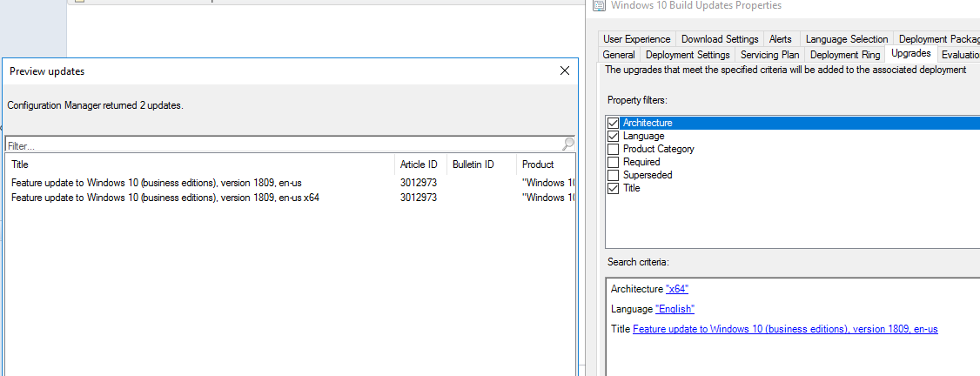Open the Deployment Package tab
The height and width of the screenshot is (376, 980).
click(937, 38)
